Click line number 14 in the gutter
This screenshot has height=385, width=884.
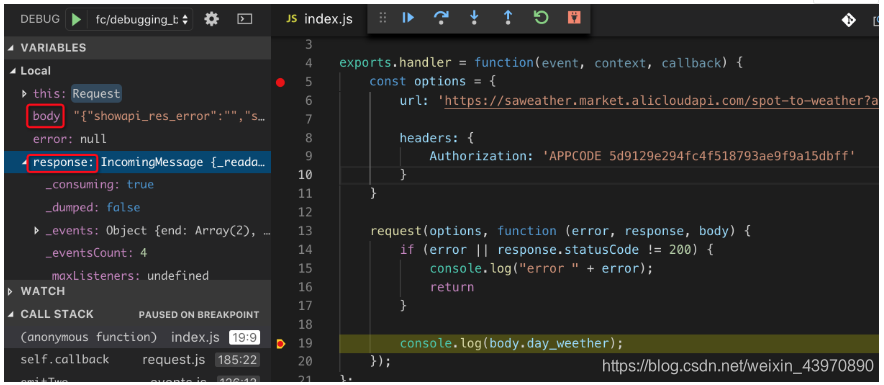tap(305, 250)
